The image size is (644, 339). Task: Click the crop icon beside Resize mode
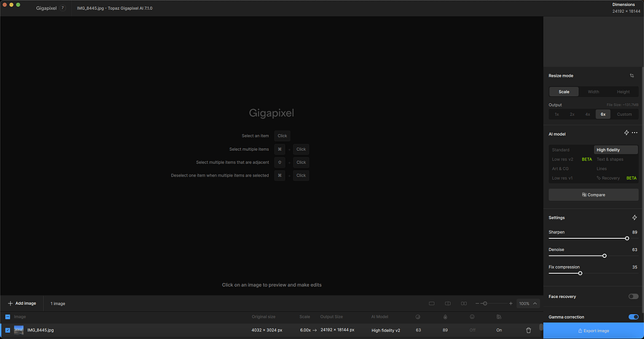pyautogui.click(x=632, y=76)
